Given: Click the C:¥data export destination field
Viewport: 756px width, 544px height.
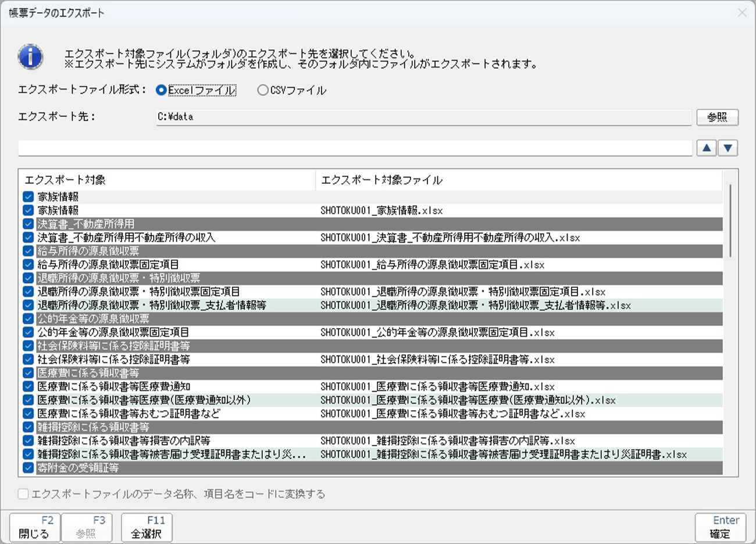Looking at the screenshot, I should (423, 117).
